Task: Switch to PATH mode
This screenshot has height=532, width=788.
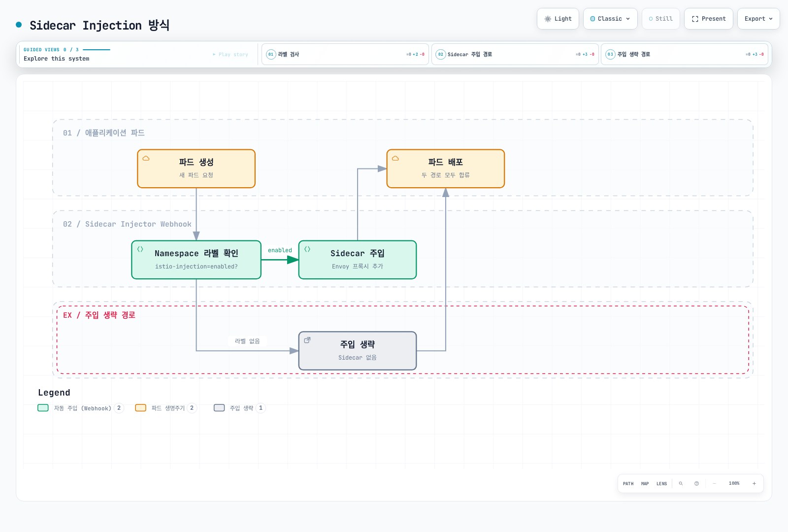Action: 628,484
